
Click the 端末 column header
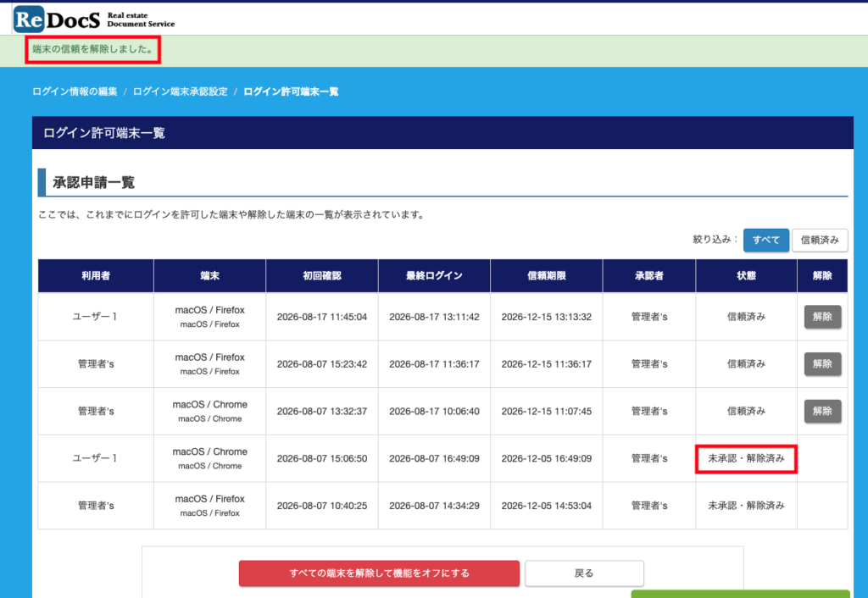click(210, 275)
